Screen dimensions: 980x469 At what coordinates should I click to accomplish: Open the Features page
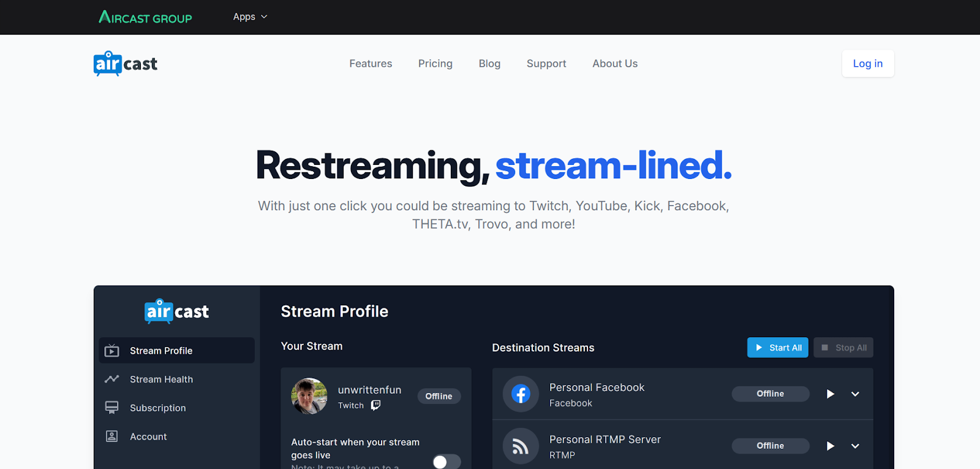click(x=371, y=64)
